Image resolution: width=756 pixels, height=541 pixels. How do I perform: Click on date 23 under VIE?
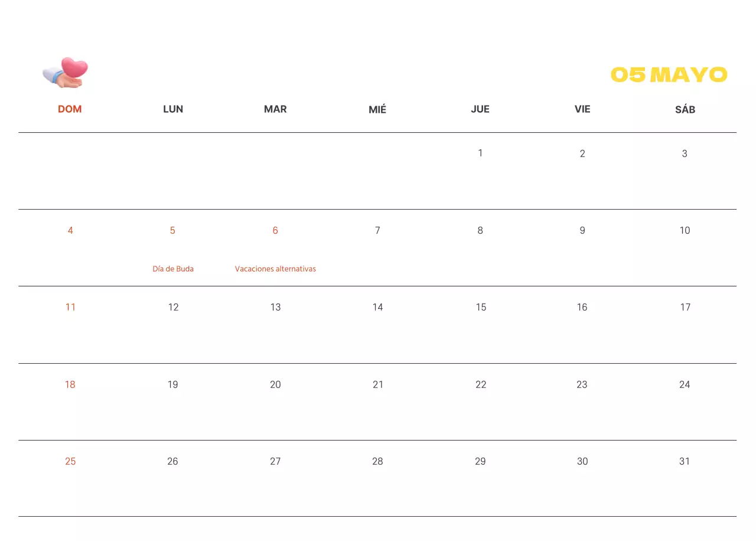582,384
